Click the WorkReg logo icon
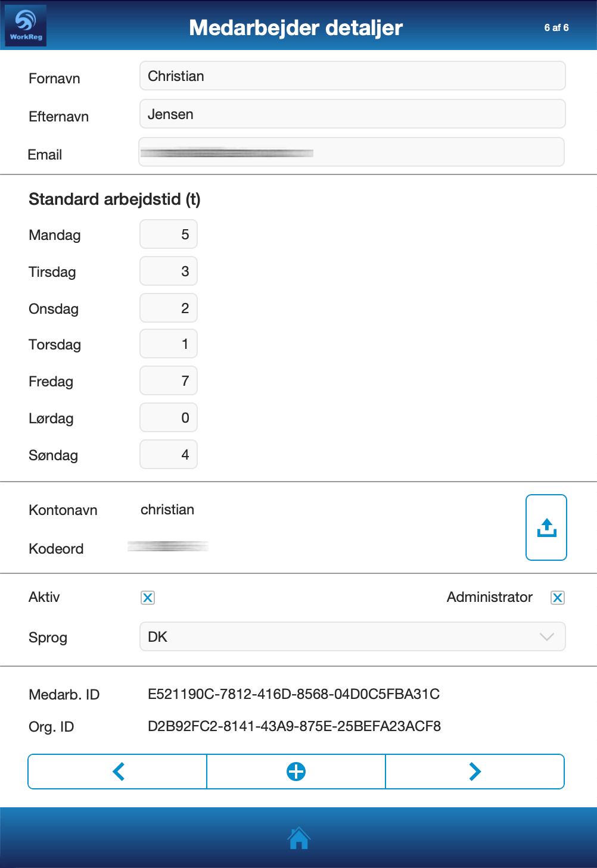The image size is (597, 868). [x=26, y=26]
